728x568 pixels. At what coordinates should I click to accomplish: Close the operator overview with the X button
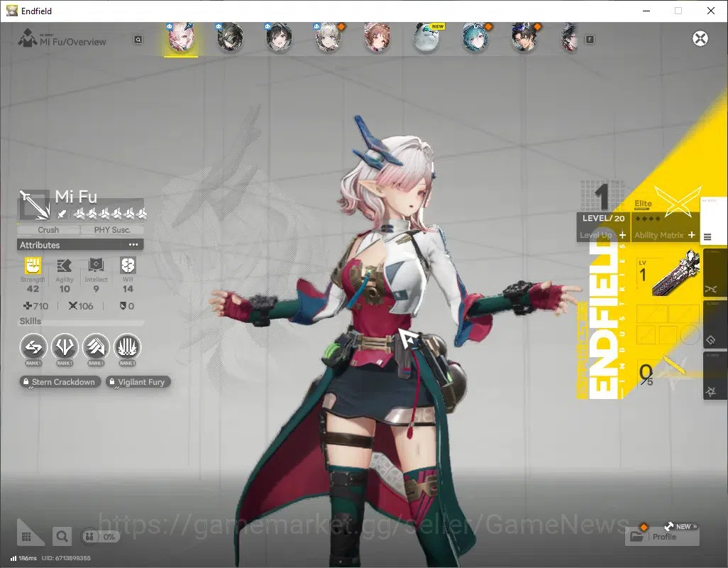pos(700,38)
